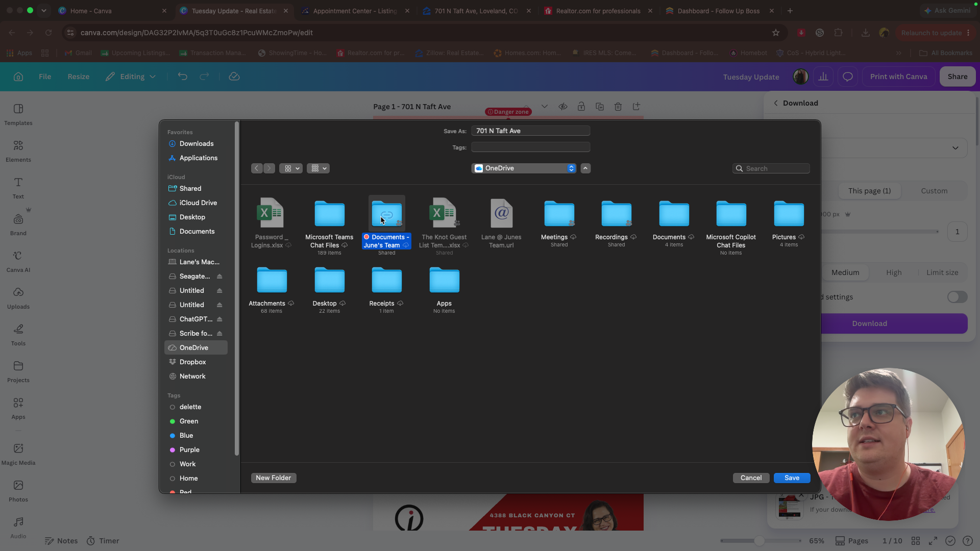Collapse the save dialog with chevron button
980x551 pixels.
click(585, 168)
